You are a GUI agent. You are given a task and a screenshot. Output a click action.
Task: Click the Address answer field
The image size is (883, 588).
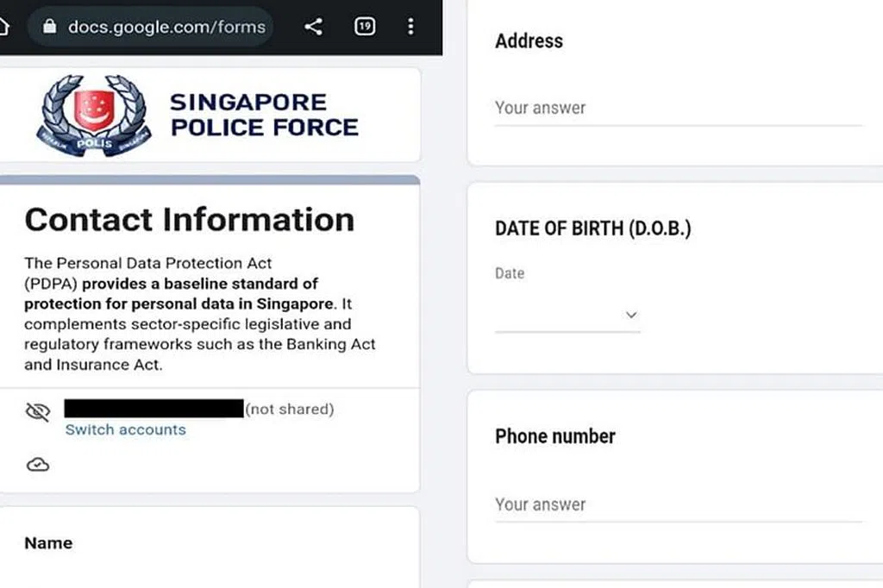click(678, 109)
